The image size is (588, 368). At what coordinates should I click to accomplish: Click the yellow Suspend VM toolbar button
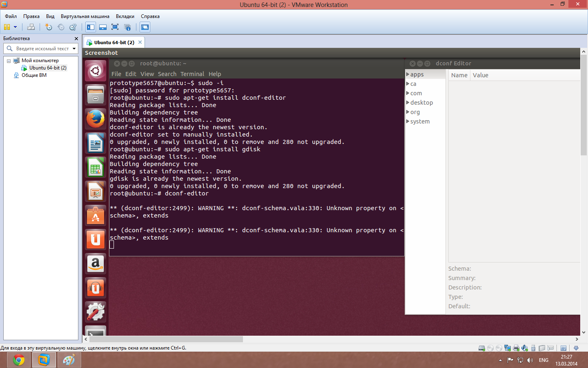pyautogui.click(x=7, y=27)
